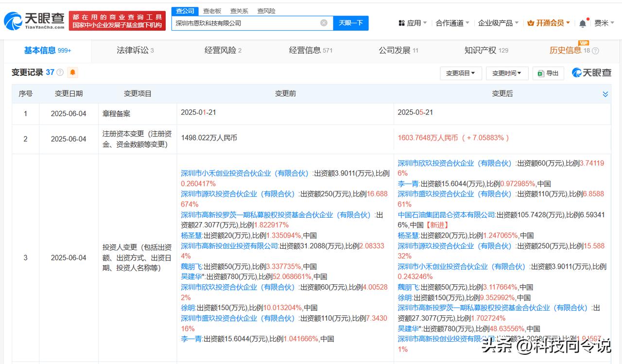Open 徐明 investor link in 变更后 column
This screenshot has width=622, height=364.
pyautogui.click(x=405, y=297)
